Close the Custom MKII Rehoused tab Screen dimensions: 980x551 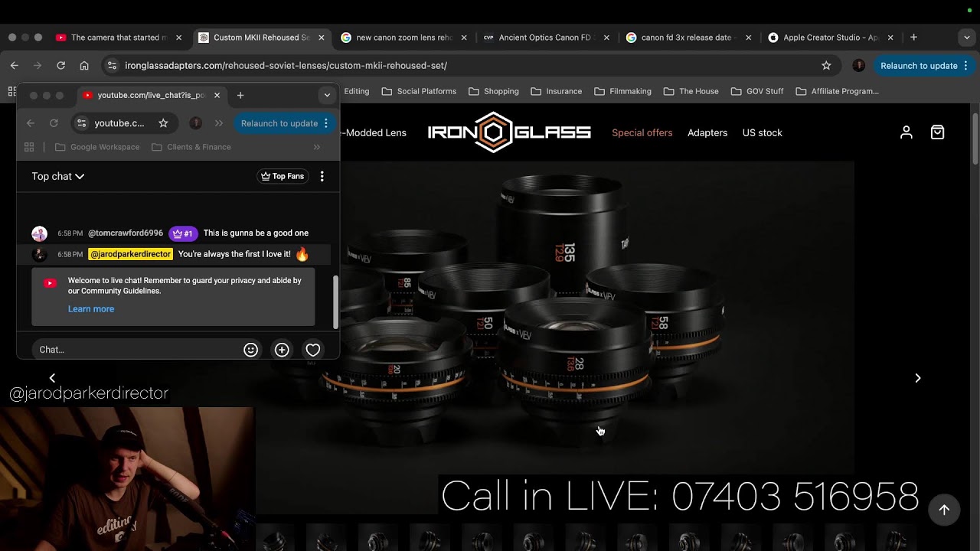322,37
